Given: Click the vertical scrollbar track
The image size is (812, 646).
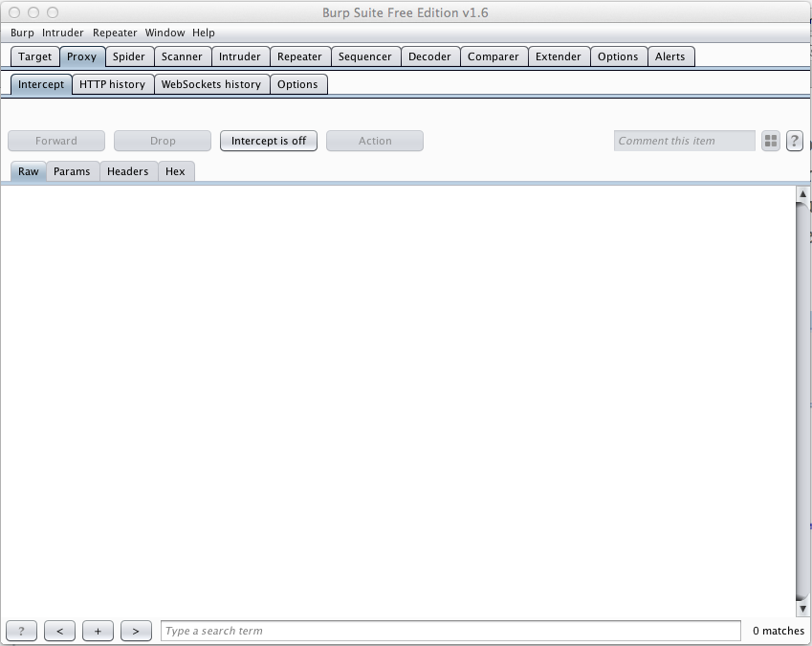Looking at the screenshot, I should coord(802,402).
